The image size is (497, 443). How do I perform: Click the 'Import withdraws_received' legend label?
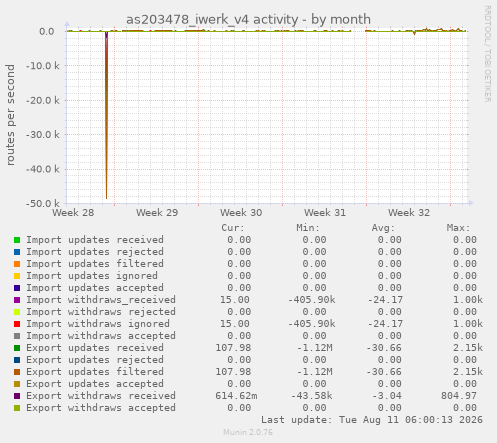click(x=101, y=300)
